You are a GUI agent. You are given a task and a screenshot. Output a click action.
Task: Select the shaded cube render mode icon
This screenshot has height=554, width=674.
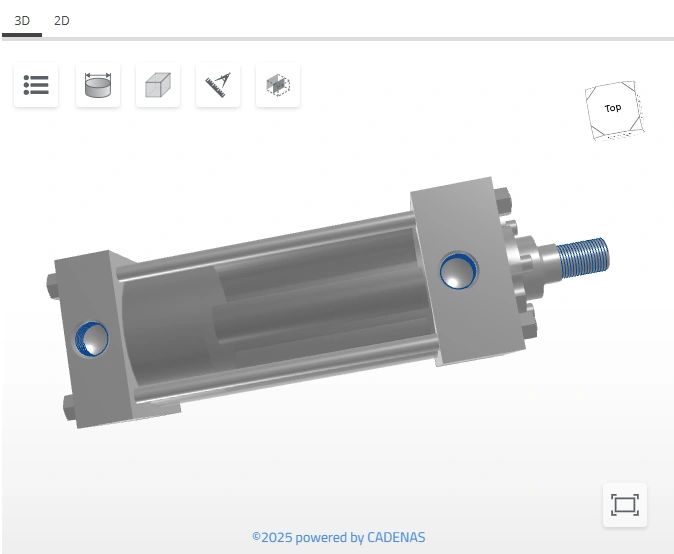click(157, 86)
